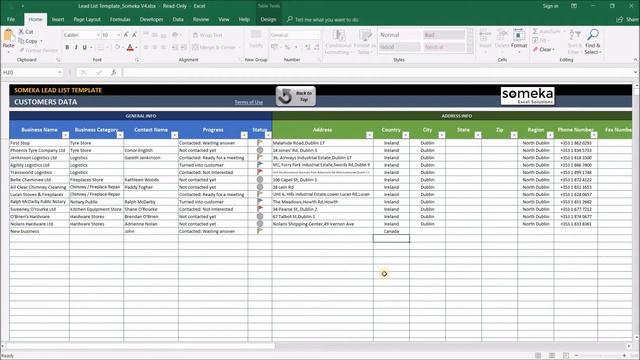Viewport: 640px width, 360px height.
Task: Open the File menu tab
Action: [11, 19]
